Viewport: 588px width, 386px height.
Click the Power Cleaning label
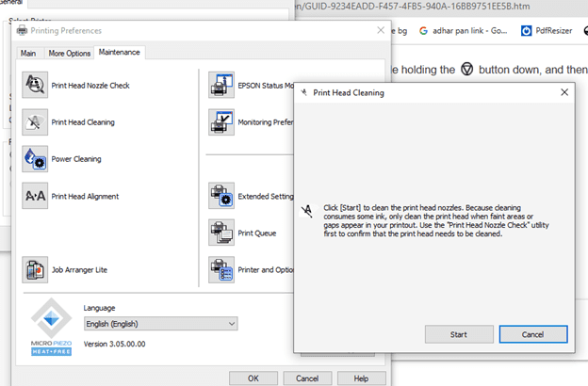(76, 159)
